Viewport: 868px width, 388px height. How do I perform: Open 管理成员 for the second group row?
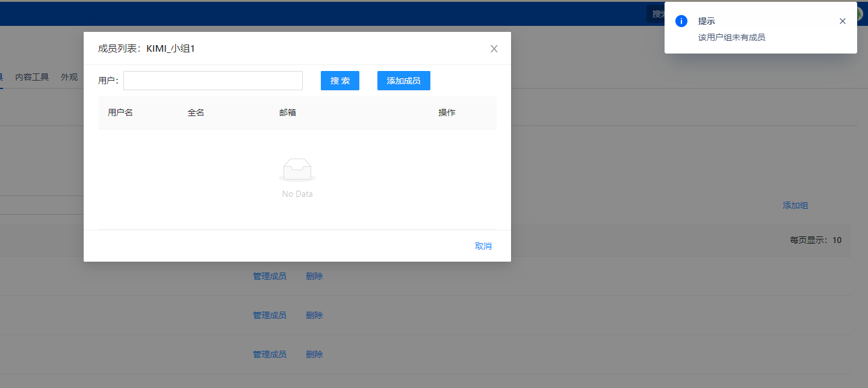click(269, 315)
